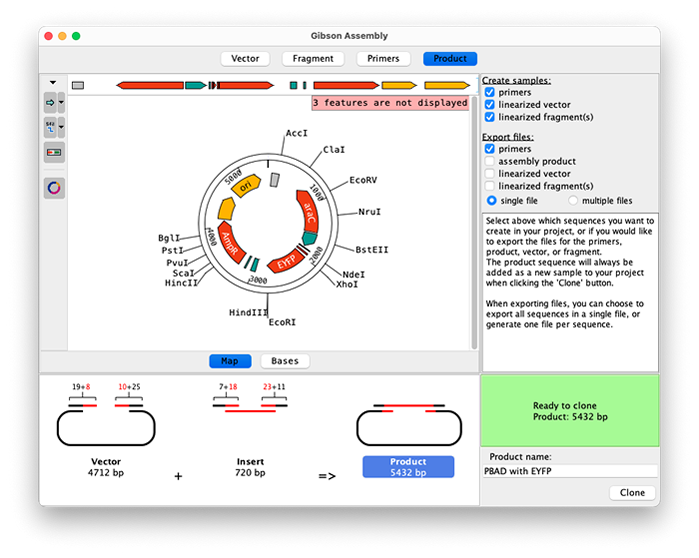
Task: Click the circular plasmid view icon
Action: point(54,187)
